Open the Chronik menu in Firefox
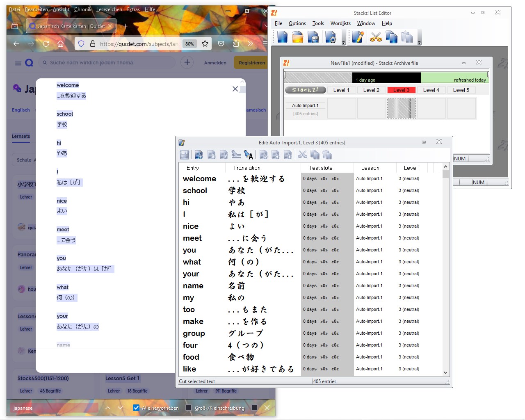Viewport: 525px width, 420px height. click(x=83, y=9)
